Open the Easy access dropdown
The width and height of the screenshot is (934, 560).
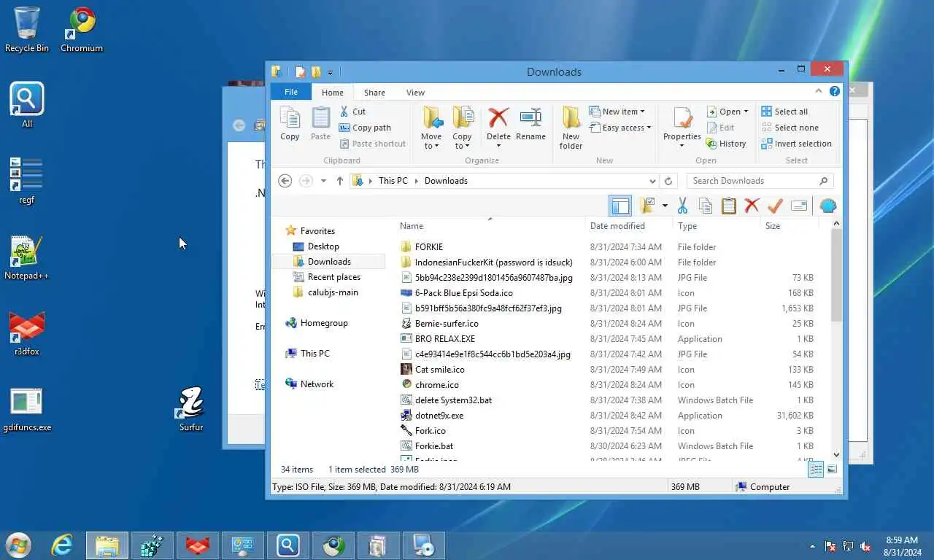[x=649, y=128]
